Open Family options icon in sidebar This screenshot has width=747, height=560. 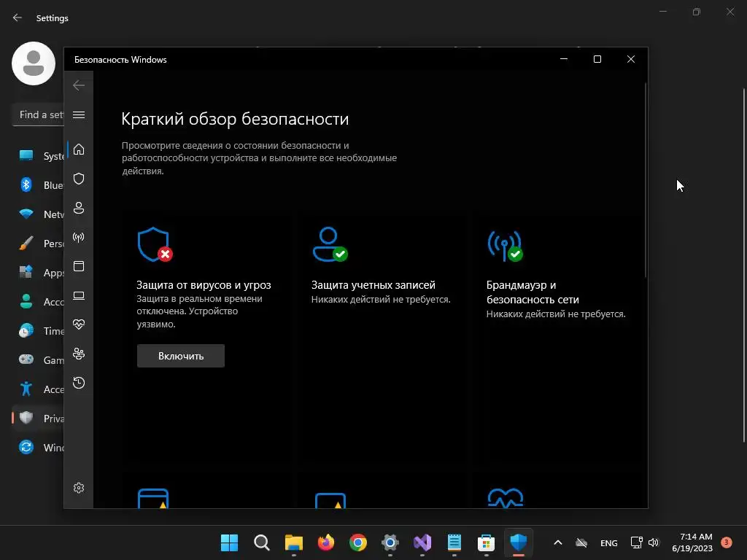point(79,354)
